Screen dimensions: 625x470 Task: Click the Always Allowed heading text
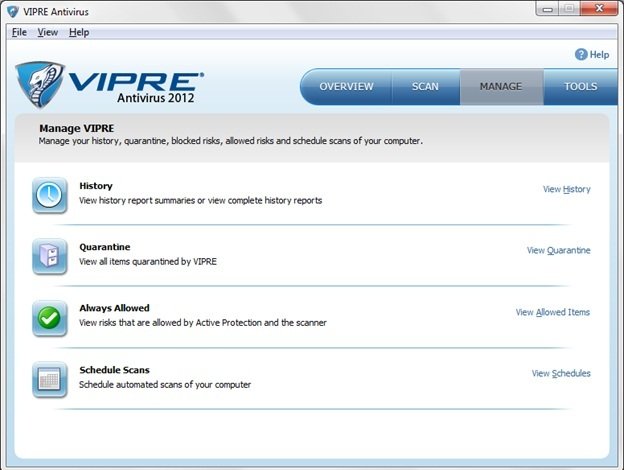(x=114, y=308)
